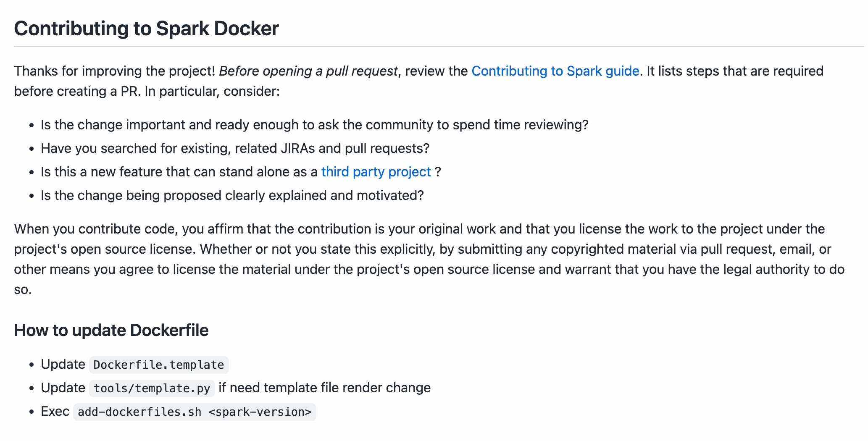Click the tools/template.py code snippet
This screenshot has height=441, width=868.
152,388
